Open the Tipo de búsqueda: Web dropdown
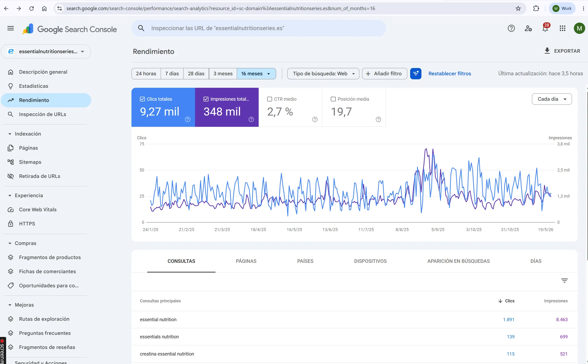Viewport: 588px width, 364px height. (323, 74)
